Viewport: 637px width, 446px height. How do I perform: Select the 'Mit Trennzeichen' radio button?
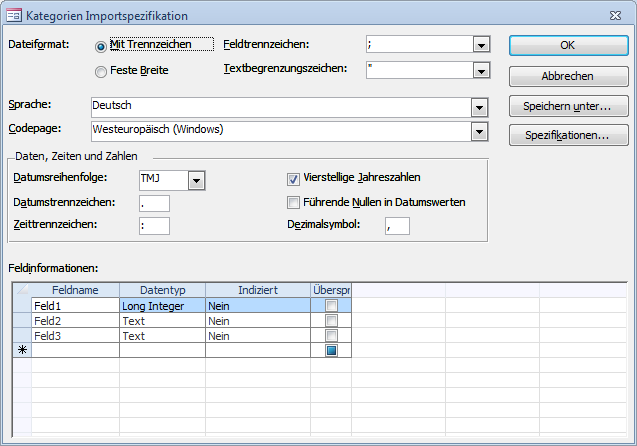click(101, 46)
